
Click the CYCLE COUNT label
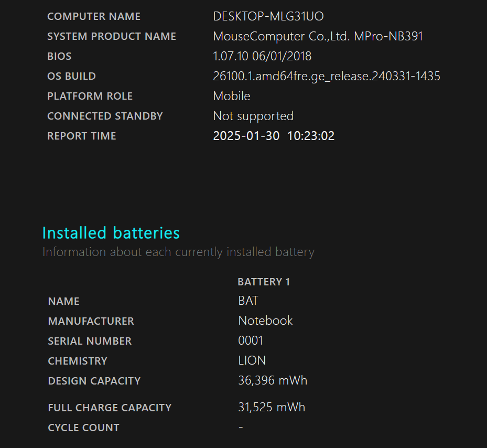(x=83, y=428)
